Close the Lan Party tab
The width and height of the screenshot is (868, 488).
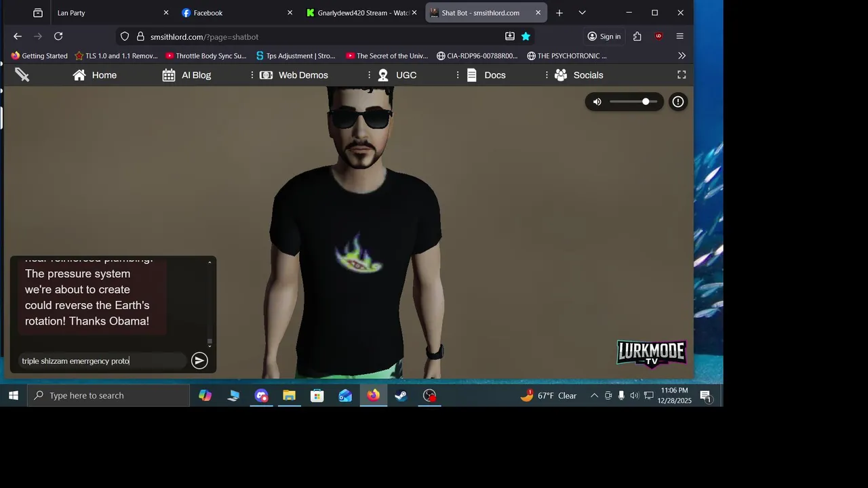[166, 13]
